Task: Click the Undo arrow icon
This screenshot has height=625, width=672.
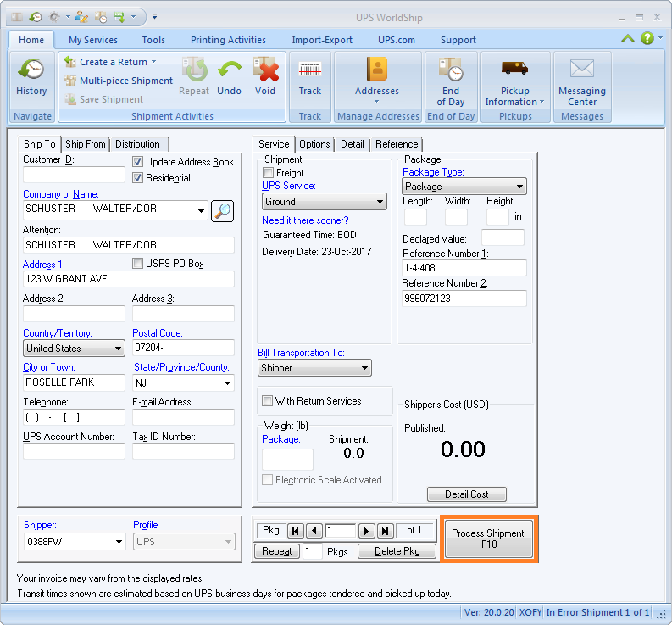Action: 229,70
